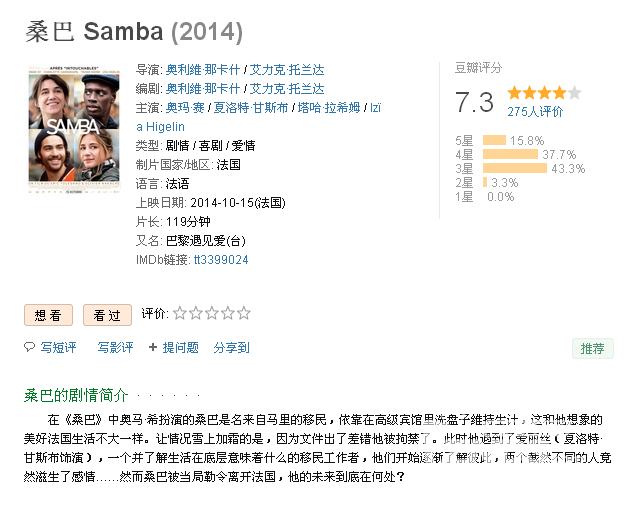This screenshot has width=633, height=505.
Task: Mark the film as 看过
Action: 107,315
